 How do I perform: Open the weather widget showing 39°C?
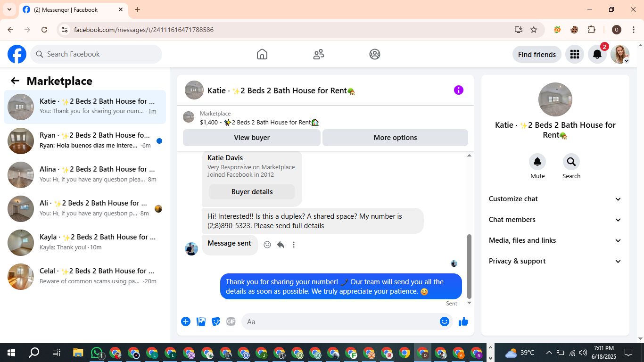coord(520,353)
